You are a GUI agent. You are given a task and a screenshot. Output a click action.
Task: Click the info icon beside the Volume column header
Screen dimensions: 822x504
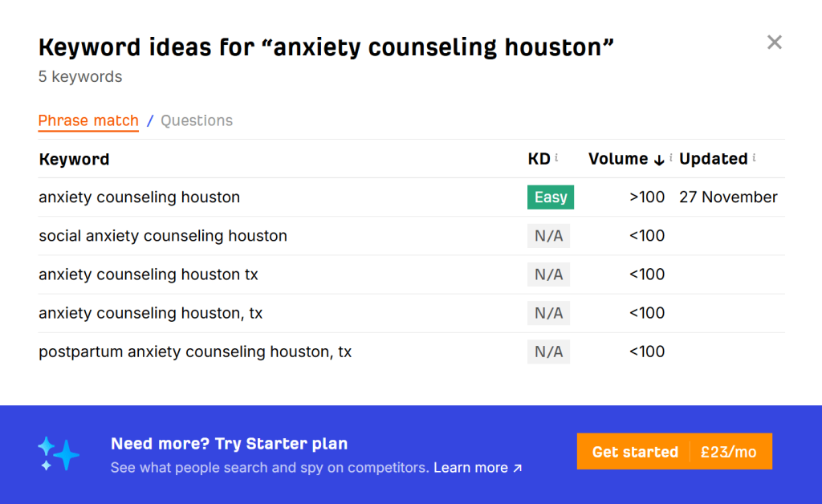671,158
